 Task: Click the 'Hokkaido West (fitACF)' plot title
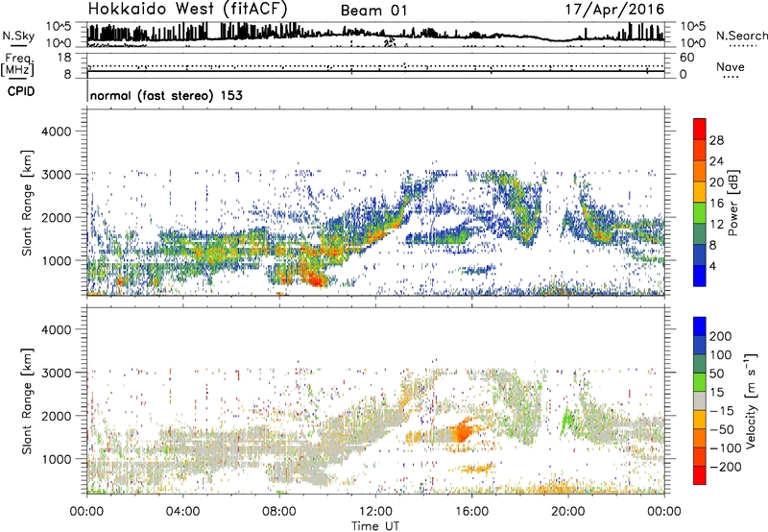tap(187, 10)
